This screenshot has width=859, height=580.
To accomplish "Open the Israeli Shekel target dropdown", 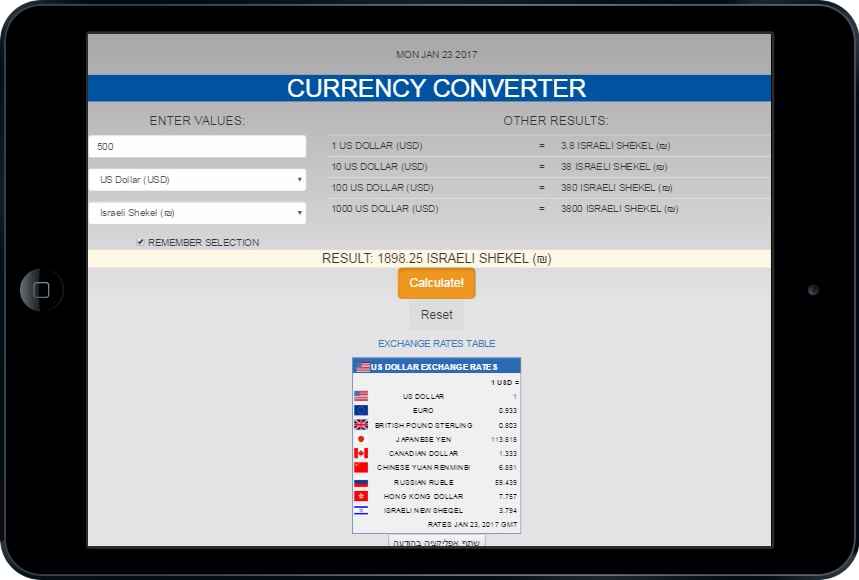I will tap(197, 213).
